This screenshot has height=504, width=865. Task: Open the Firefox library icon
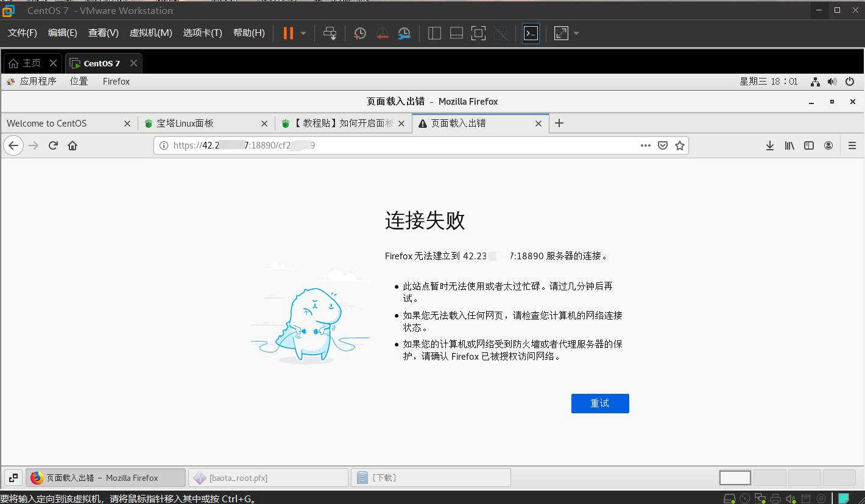click(789, 145)
